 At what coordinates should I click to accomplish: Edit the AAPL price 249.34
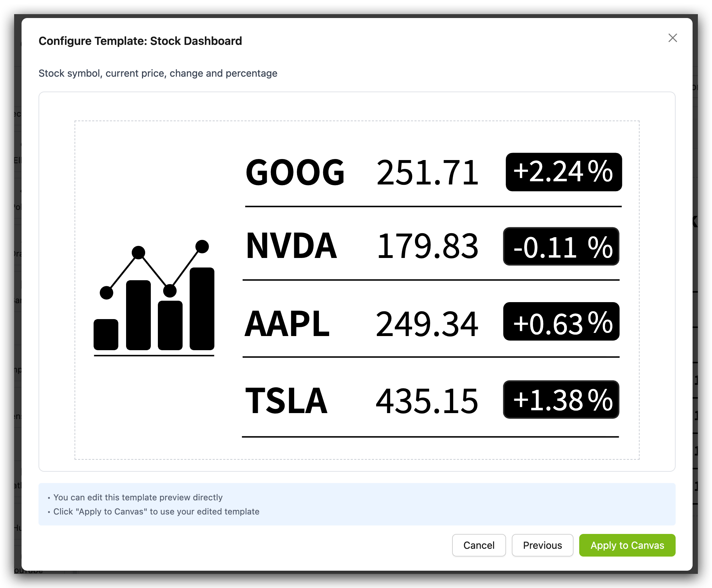[427, 324]
